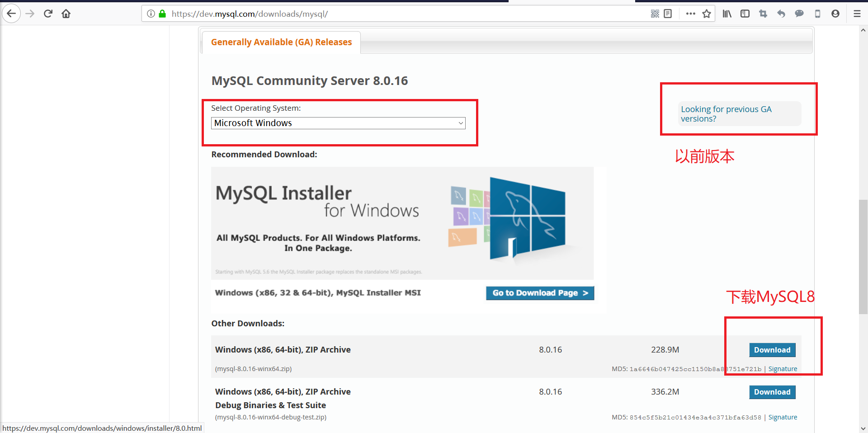The width and height of the screenshot is (868, 433).
Task: Click Go to Download Page button
Action: pyautogui.click(x=539, y=293)
